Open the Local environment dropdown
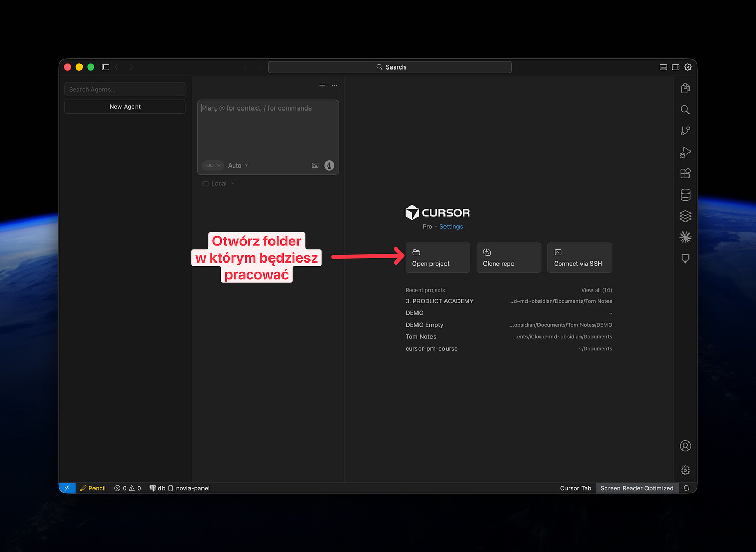The height and width of the screenshot is (552, 756). point(219,183)
